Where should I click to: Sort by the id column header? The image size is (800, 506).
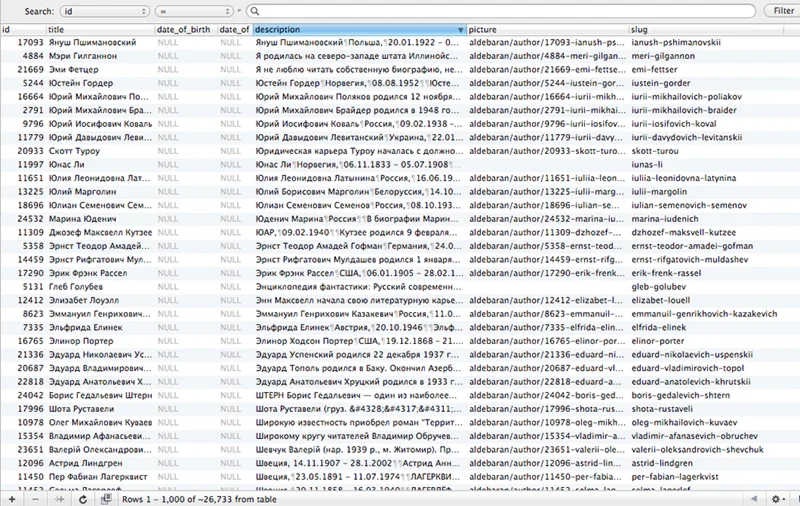[23, 30]
